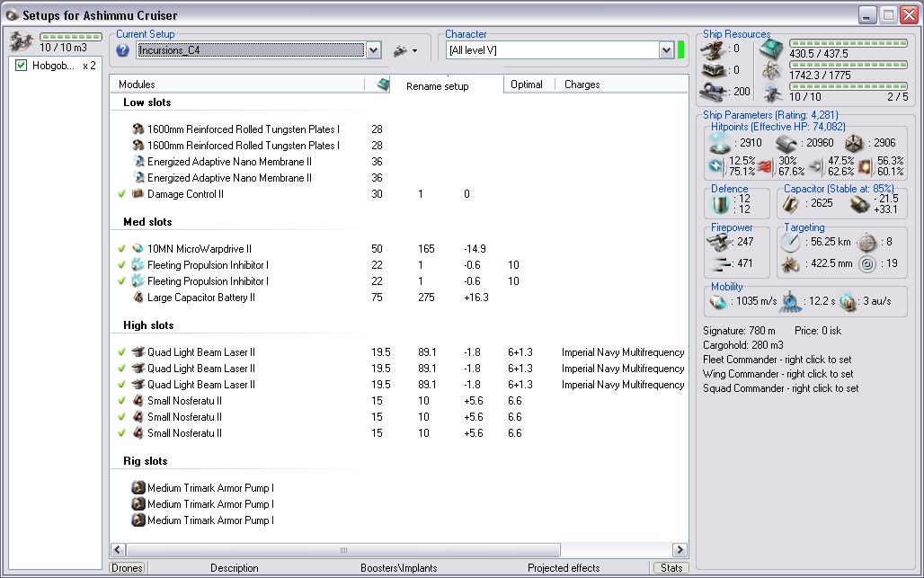Click the turret firepower icon showing 247

[x=718, y=242]
